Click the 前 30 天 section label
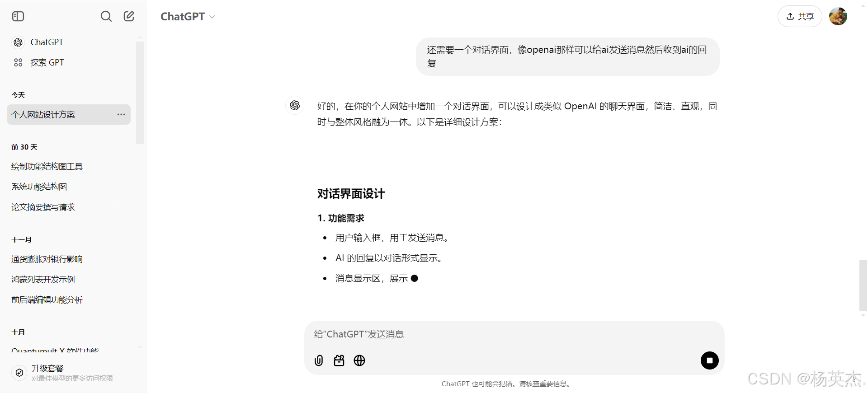Viewport: 868px width, 393px height. pyautogui.click(x=24, y=147)
